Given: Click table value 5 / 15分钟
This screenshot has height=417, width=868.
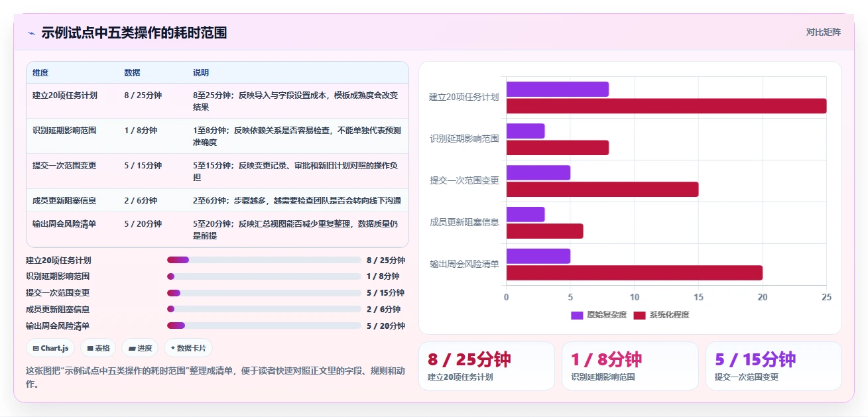Looking at the screenshot, I should (x=143, y=165).
